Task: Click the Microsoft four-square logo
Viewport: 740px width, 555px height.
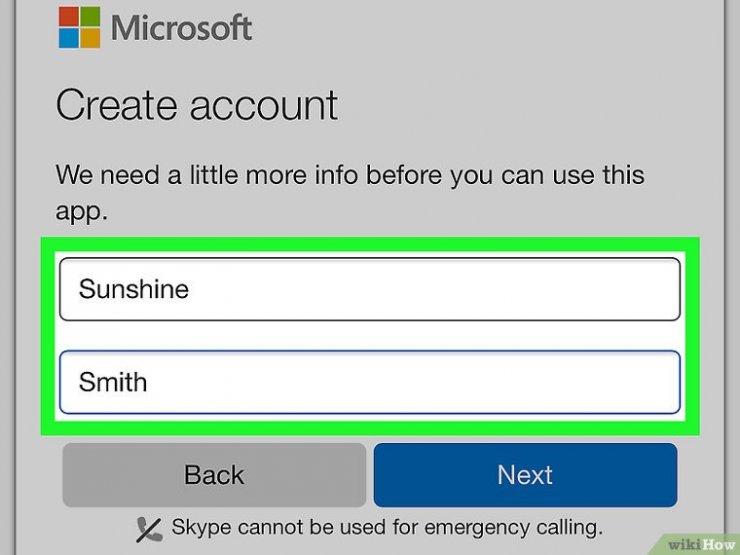Action: (x=79, y=27)
